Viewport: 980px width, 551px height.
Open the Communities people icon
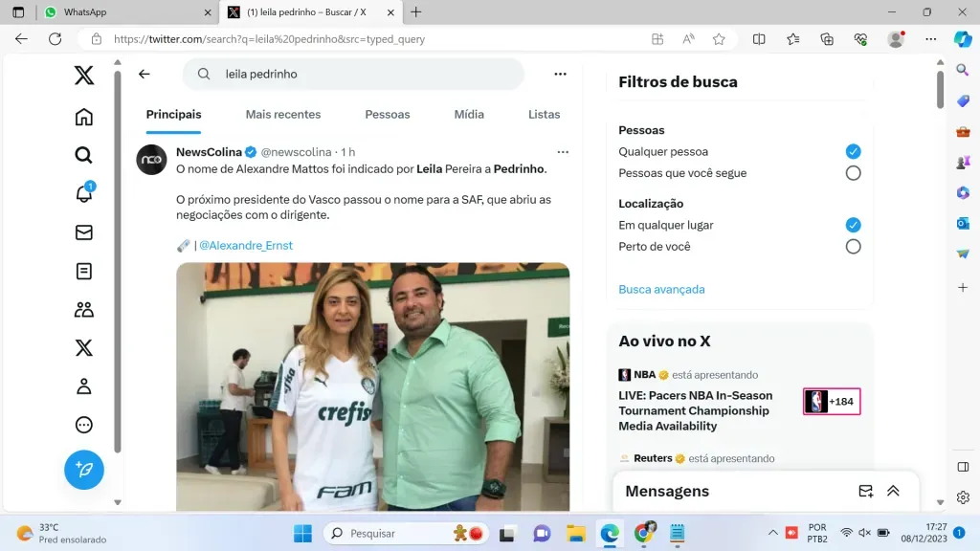84,309
